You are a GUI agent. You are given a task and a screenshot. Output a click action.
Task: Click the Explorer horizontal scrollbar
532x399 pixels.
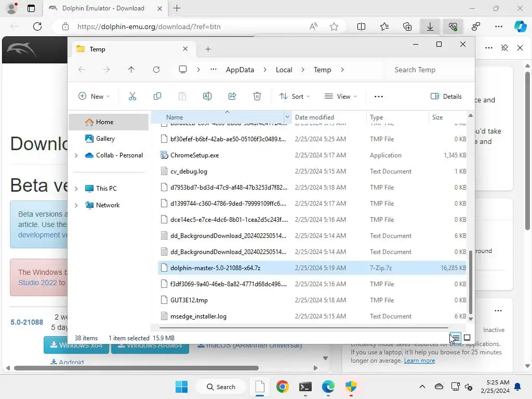click(303, 328)
